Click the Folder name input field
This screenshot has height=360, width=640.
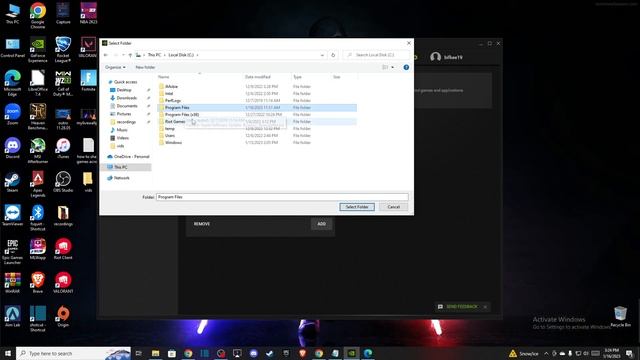coord(282,197)
